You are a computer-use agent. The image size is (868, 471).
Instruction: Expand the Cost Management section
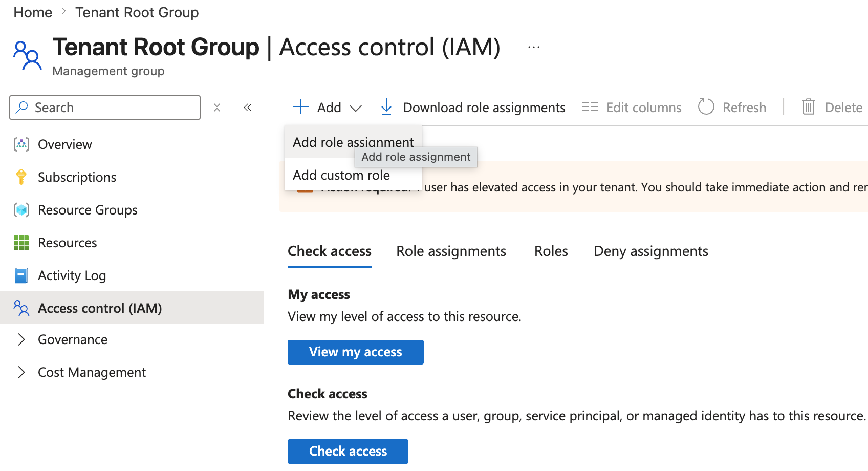21,372
